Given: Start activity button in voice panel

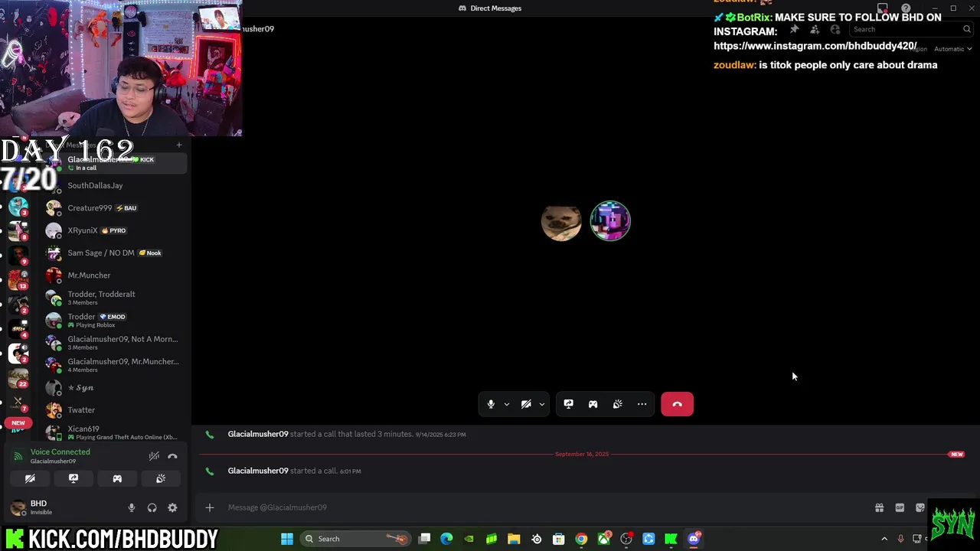Looking at the screenshot, I should (x=117, y=478).
